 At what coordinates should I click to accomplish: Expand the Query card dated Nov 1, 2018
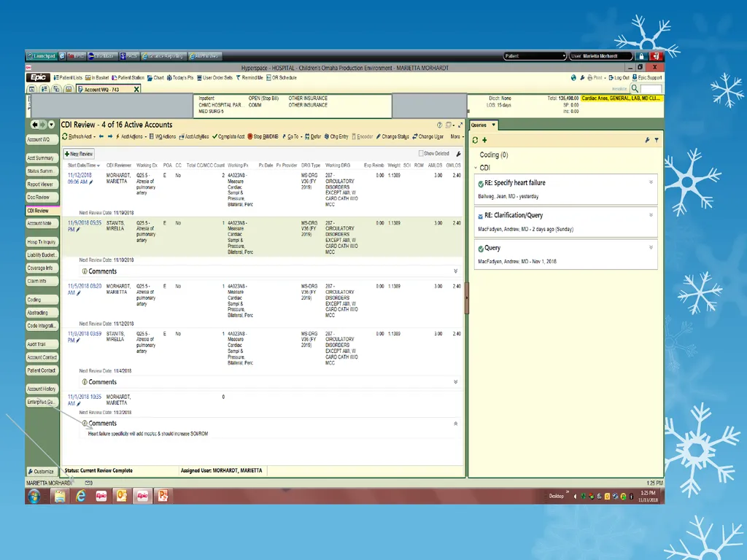point(651,248)
